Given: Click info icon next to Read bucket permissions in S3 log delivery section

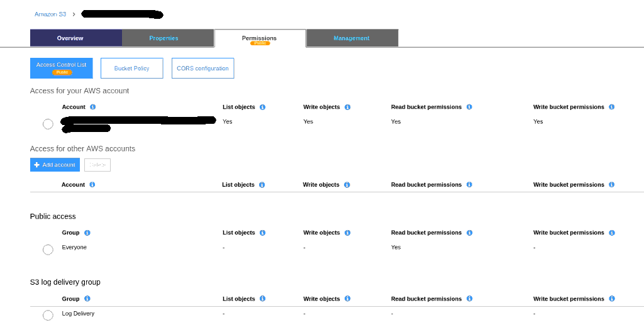Looking at the screenshot, I should [469, 299].
